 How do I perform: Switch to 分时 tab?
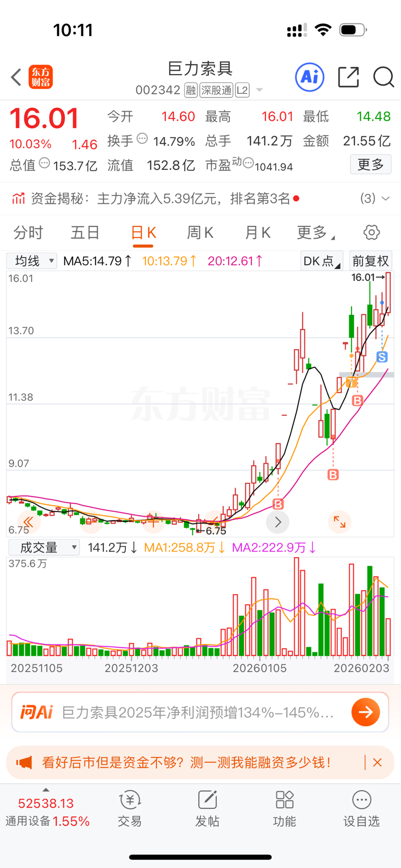coord(29,233)
